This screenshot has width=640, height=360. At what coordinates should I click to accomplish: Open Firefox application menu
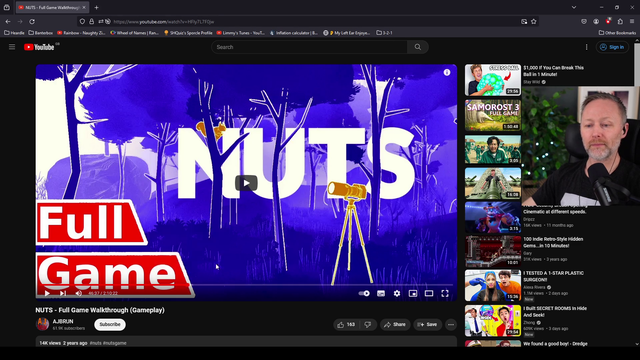(632, 22)
